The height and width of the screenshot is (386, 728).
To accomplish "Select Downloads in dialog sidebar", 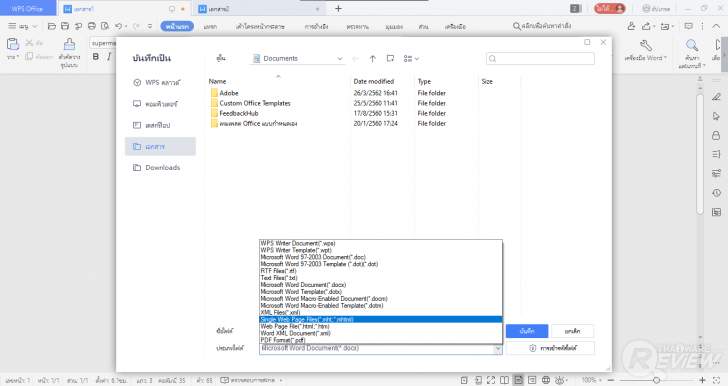I will (160, 168).
